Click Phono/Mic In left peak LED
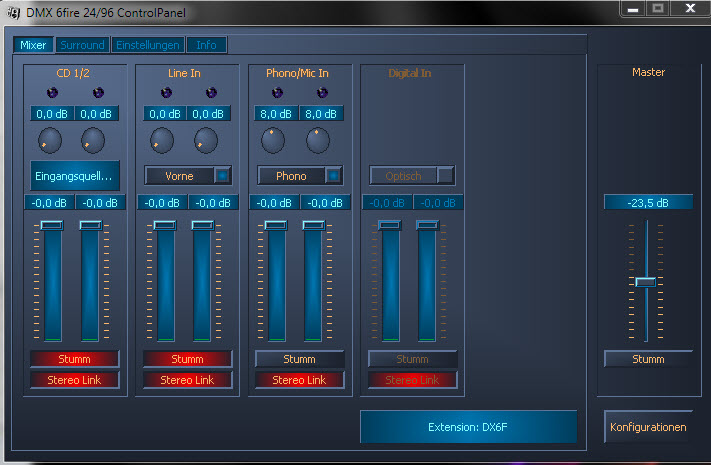Screen dimensions: 711x465 pyautogui.click(x=277, y=93)
